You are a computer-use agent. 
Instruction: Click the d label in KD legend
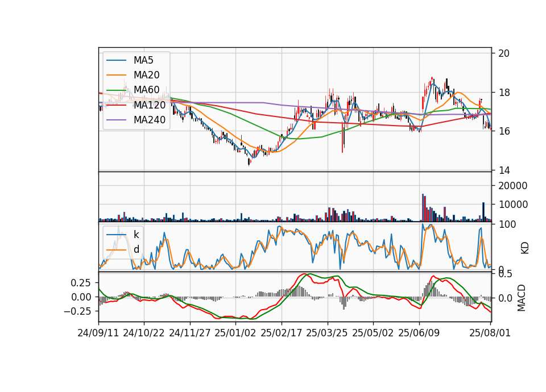click(136, 249)
